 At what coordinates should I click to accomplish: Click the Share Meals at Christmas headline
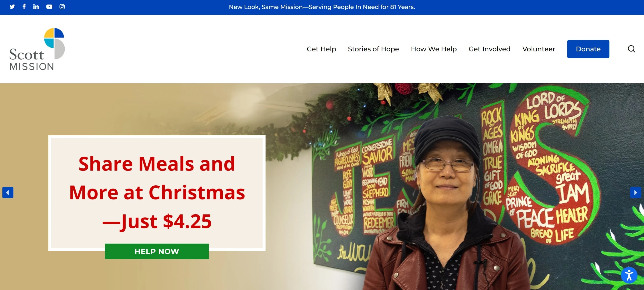[x=157, y=192]
